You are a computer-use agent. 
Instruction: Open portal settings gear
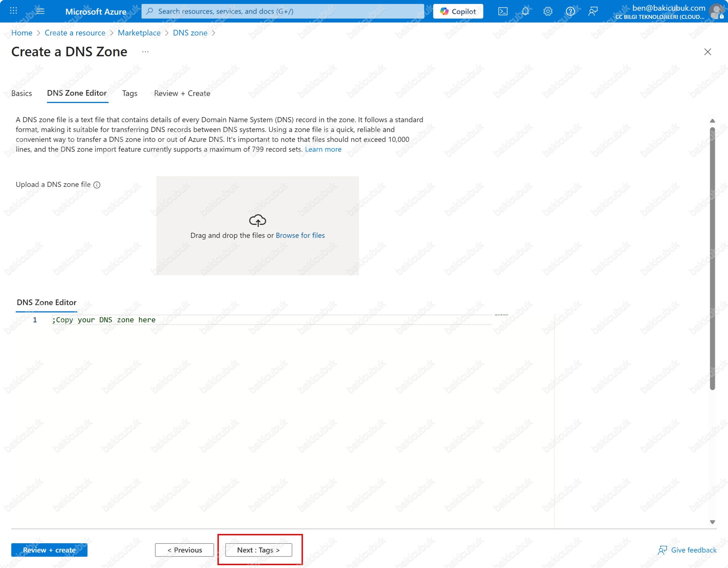click(548, 11)
